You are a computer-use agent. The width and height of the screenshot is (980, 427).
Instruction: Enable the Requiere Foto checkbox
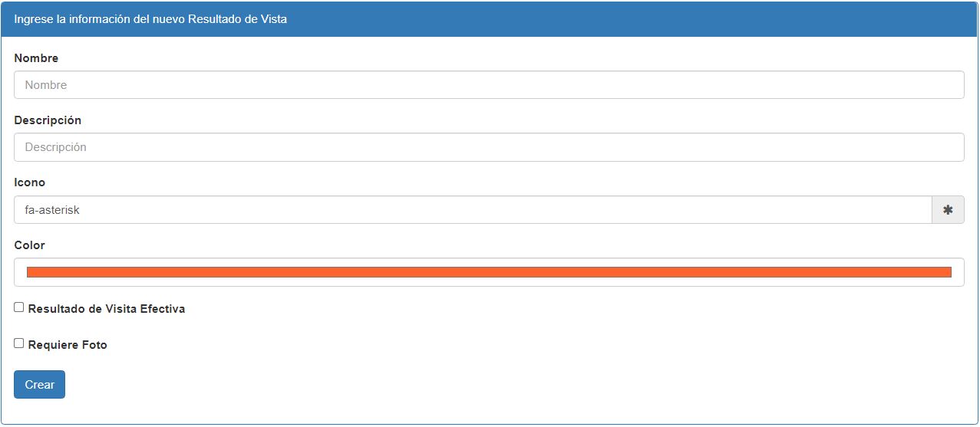[19, 343]
